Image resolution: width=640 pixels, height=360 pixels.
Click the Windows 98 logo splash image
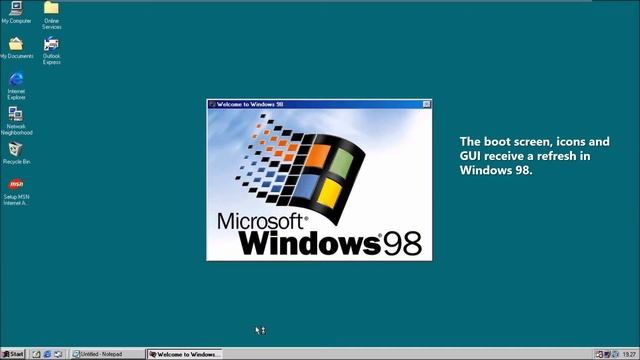tap(319, 184)
